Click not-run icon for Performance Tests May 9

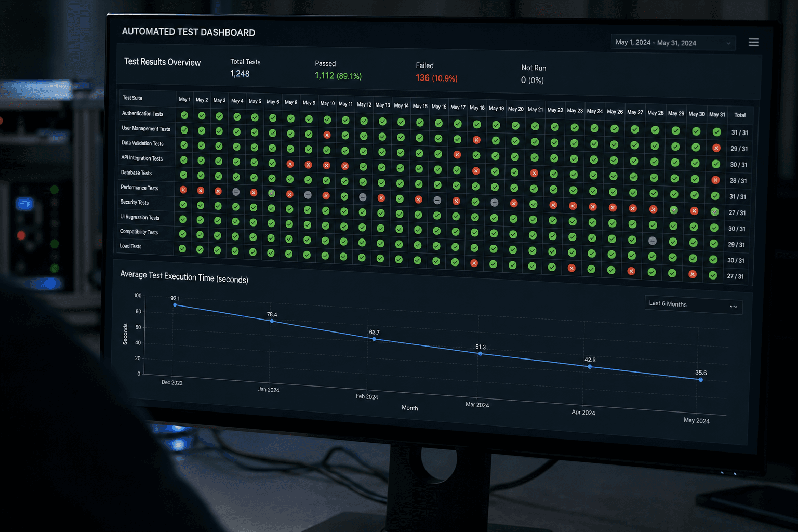click(308, 195)
